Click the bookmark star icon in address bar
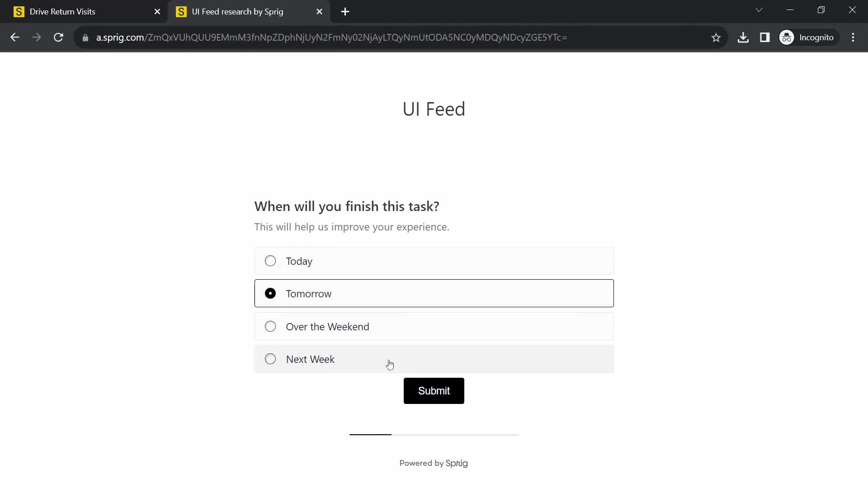This screenshot has width=868, height=488. pyautogui.click(x=715, y=37)
